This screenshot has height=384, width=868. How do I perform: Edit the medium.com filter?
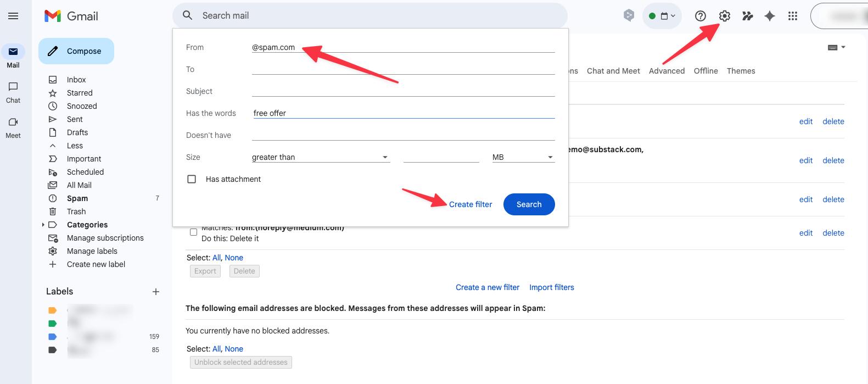pyautogui.click(x=806, y=233)
